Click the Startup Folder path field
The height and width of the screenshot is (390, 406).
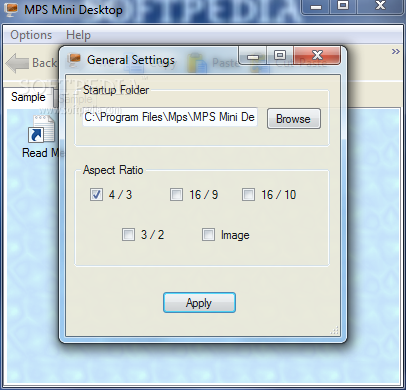[170, 117]
